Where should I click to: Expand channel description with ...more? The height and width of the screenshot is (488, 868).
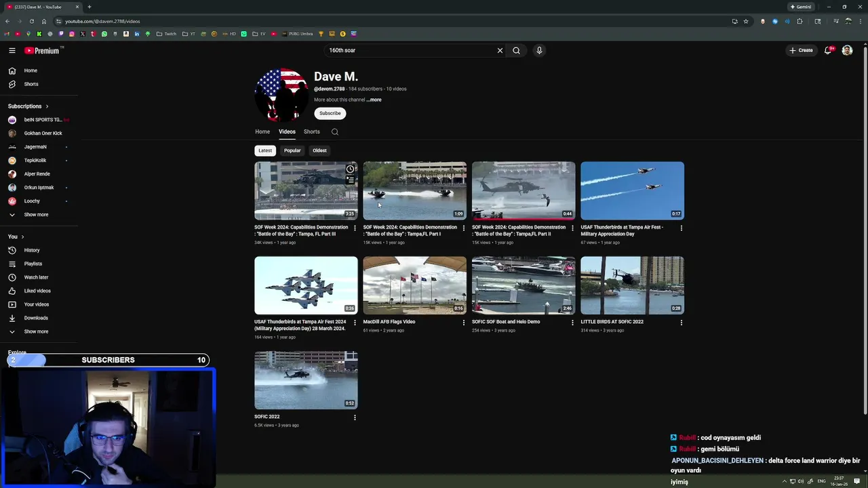click(374, 100)
